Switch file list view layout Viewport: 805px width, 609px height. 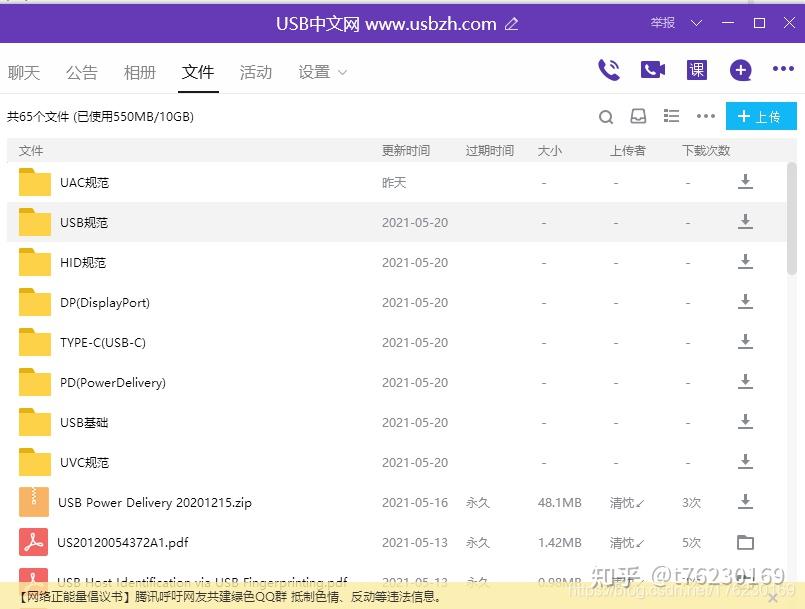coord(671,116)
